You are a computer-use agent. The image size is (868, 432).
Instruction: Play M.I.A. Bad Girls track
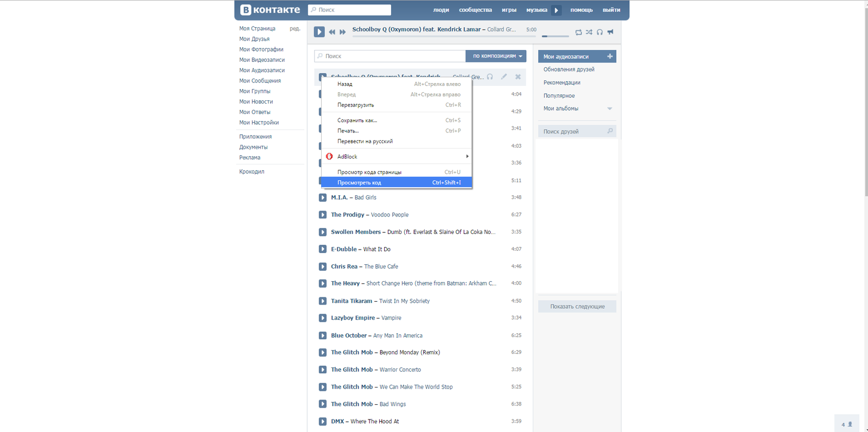click(x=323, y=198)
